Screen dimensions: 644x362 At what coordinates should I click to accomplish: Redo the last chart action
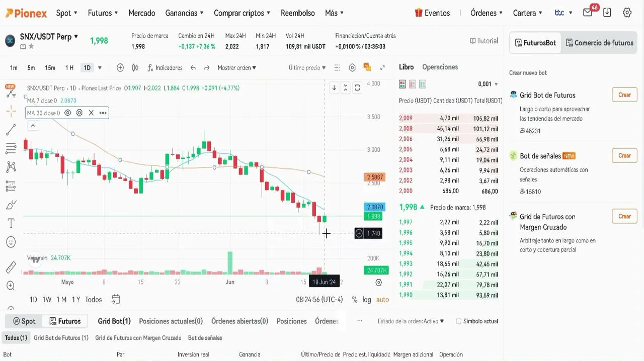coord(206,67)
